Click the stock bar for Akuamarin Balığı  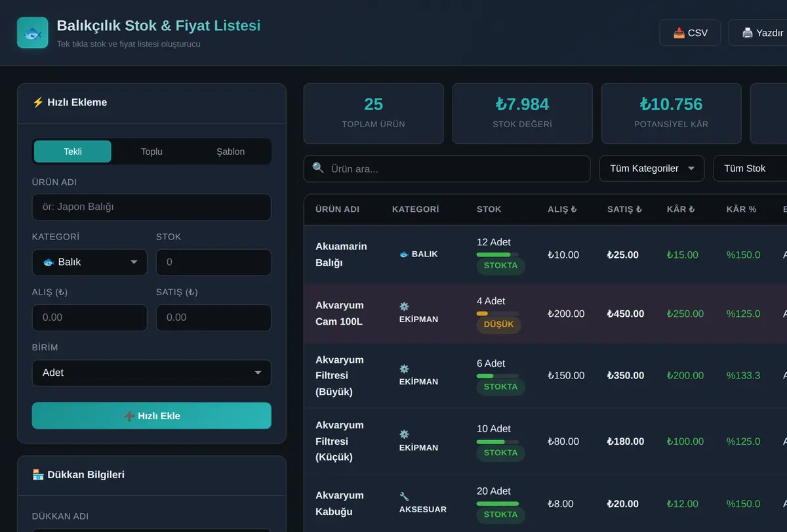pos(498,254)
